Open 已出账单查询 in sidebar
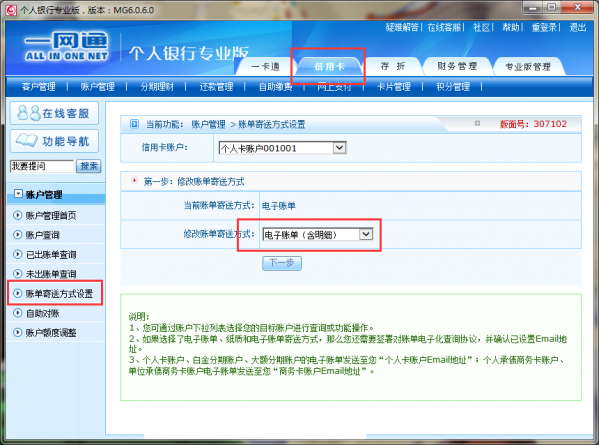The image size is (599, 445). coord(50,254)
